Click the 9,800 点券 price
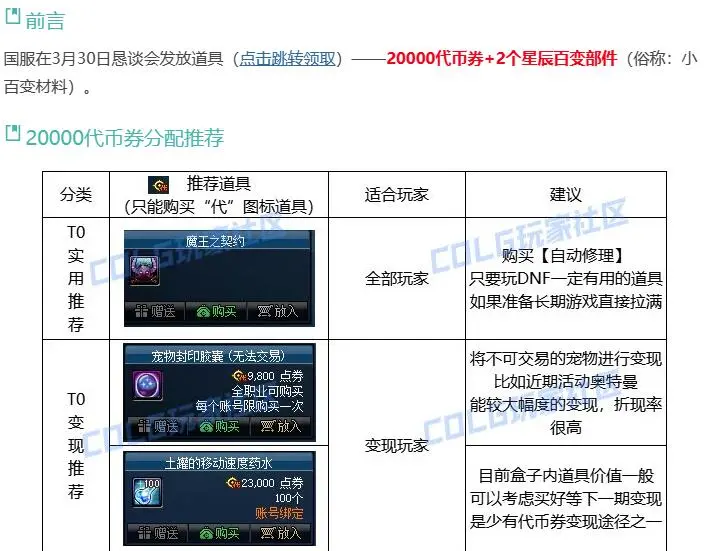 (x=268, y=375)
